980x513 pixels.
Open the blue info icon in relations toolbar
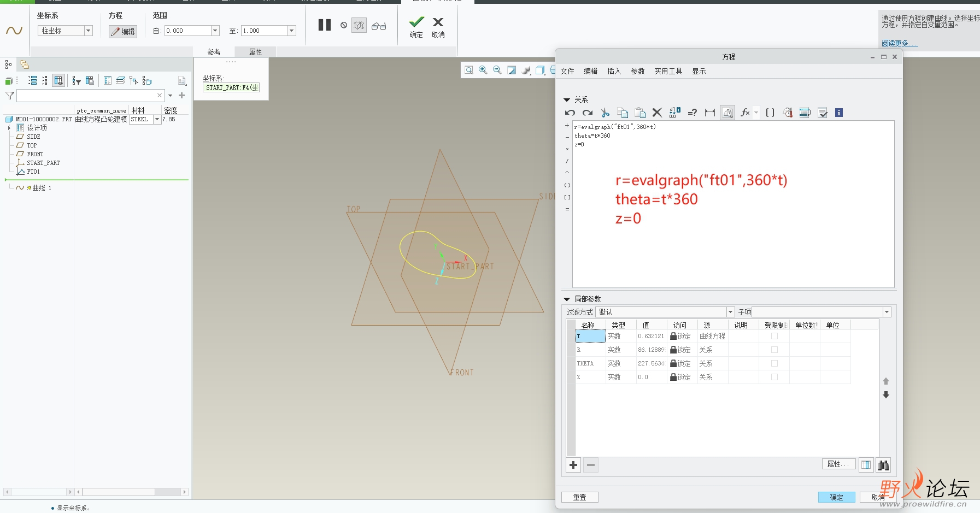coord(839,113)
